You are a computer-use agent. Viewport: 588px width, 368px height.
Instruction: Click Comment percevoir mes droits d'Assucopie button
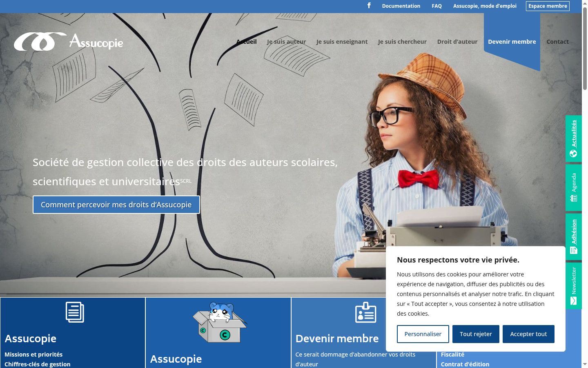tap(116, 204)
